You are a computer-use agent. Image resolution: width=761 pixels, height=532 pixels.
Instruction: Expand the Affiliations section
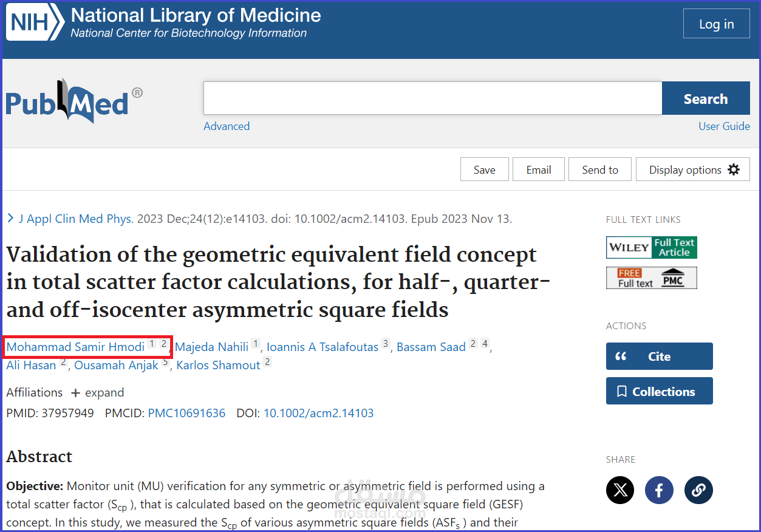tap(98, 393)
